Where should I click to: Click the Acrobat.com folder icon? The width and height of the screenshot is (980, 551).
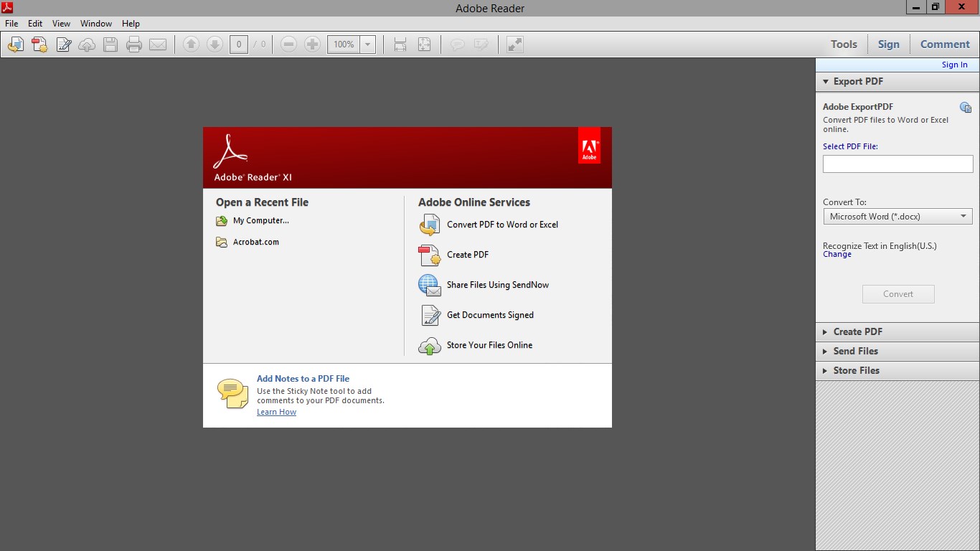(x=222, y=242)
